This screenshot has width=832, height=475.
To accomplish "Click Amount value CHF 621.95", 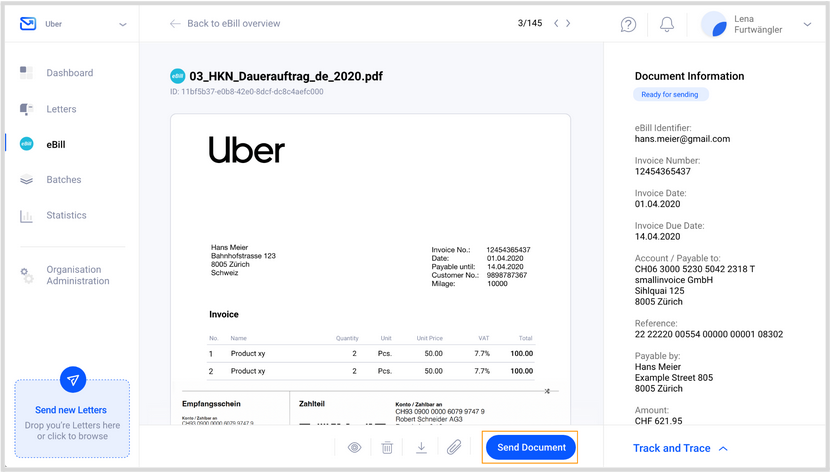I will coord(658,421).
